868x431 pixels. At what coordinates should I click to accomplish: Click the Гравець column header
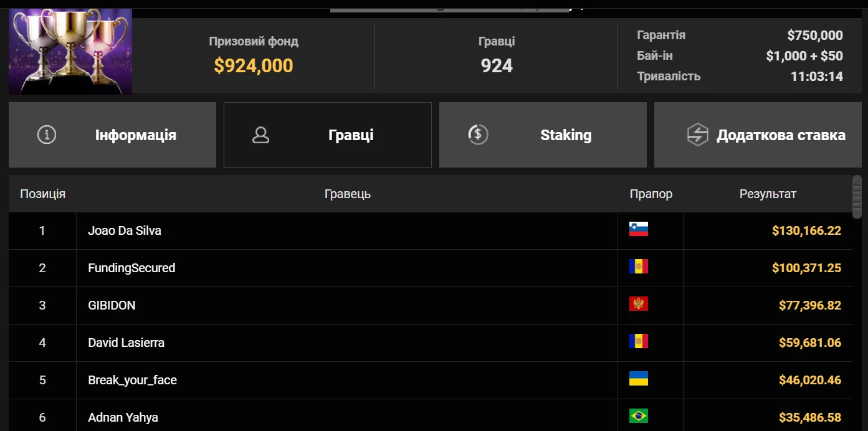[x=347, y=194]
